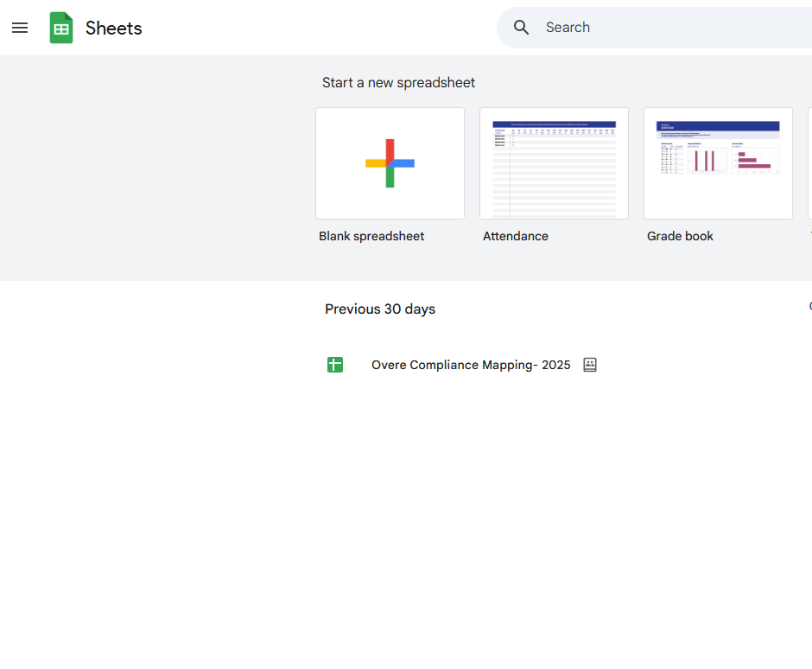Open the ownership filter dropdown at right edge
812x669 pixels.
point(809,306)
